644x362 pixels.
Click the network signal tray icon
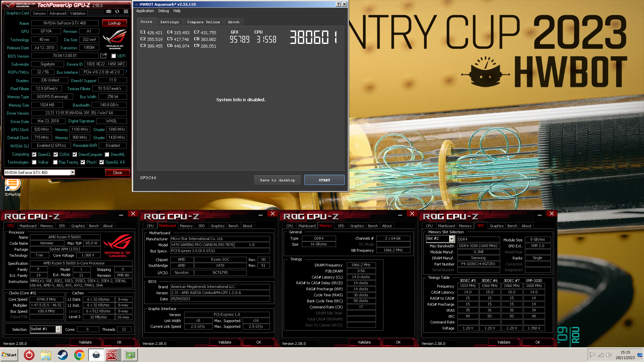click(x=600, y=355)
